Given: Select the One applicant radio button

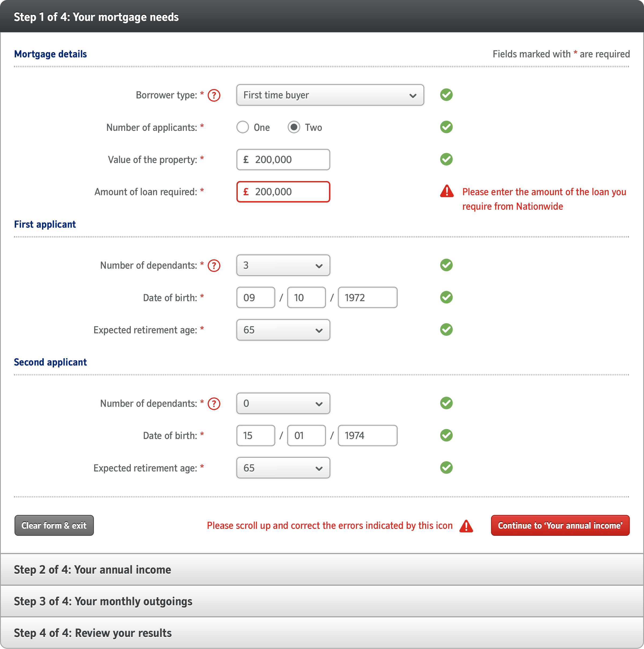Looking at the screenshot, I should (x=243, y=127).
